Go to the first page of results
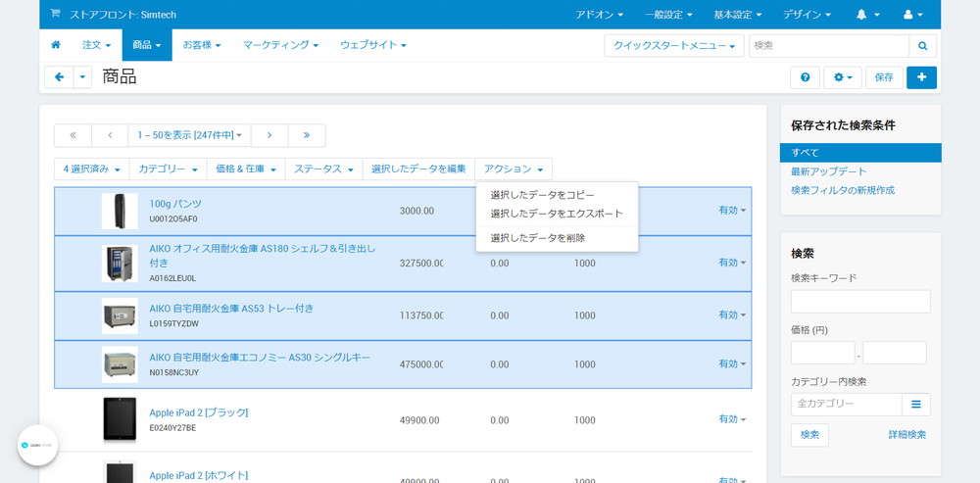The image size is (980, 483). (73, 135)
